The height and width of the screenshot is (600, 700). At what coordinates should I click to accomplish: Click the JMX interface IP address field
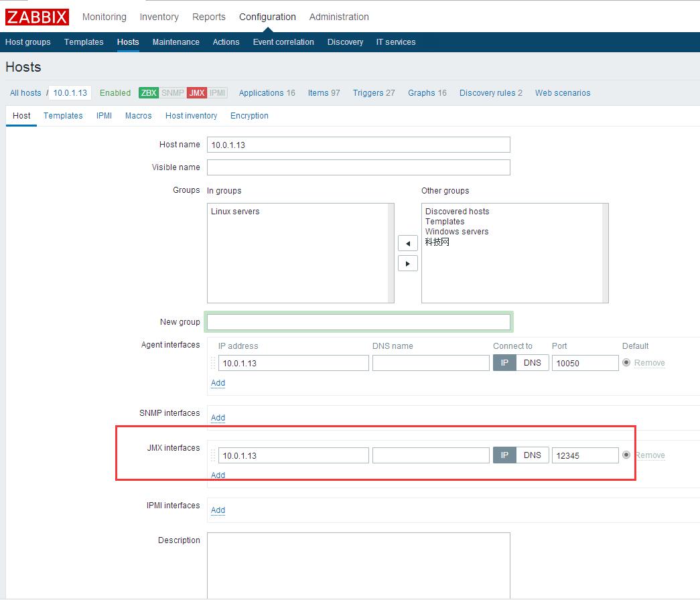click(293, 455)
